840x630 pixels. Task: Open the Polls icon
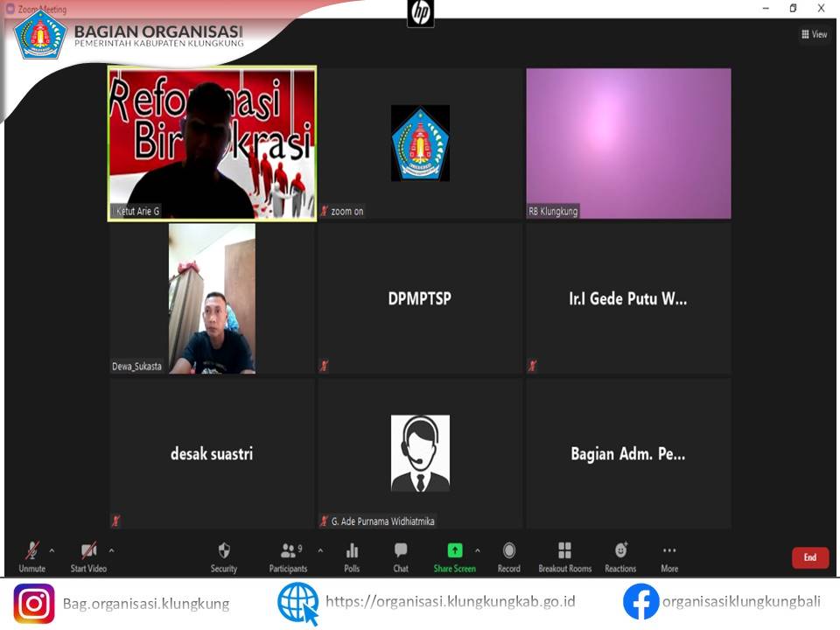click(x=352, y=550)
